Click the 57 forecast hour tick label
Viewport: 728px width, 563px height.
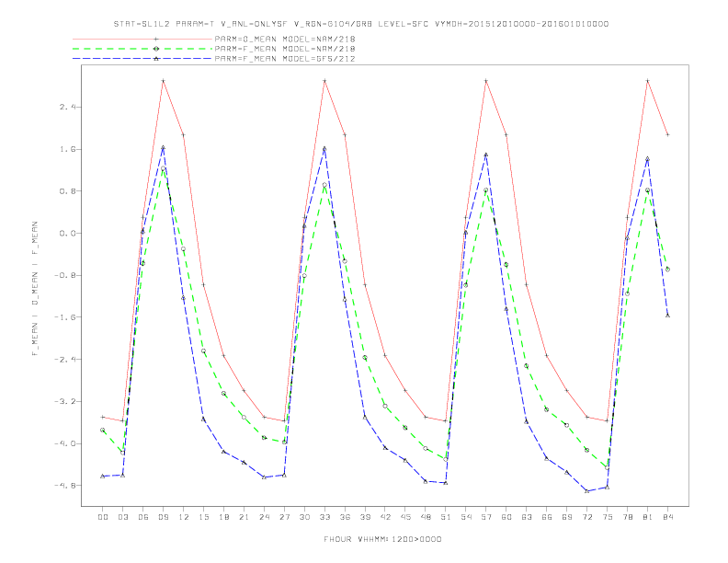pos(486,517)
